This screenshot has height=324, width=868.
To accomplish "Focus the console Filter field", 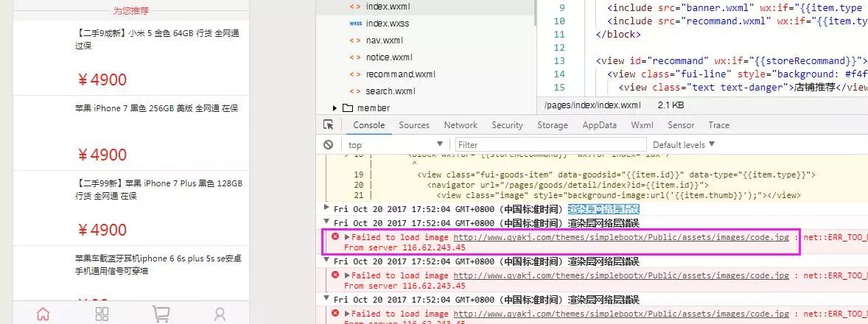I will [x=550, y=145].
